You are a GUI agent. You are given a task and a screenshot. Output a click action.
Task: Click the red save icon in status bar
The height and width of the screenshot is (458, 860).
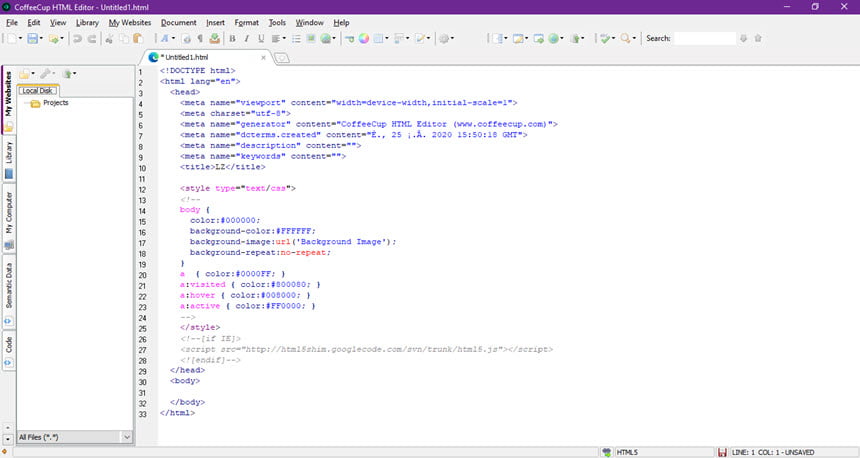722,453
